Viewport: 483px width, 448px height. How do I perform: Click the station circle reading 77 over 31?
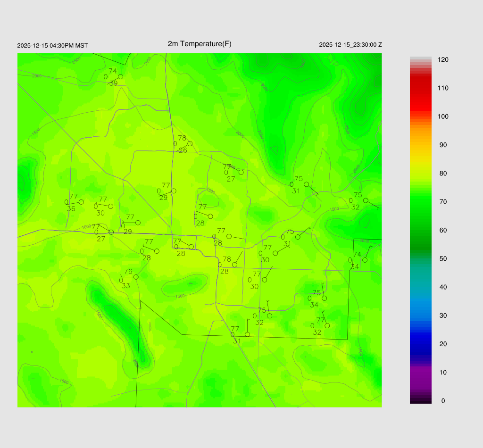click(x=247, y=334)
